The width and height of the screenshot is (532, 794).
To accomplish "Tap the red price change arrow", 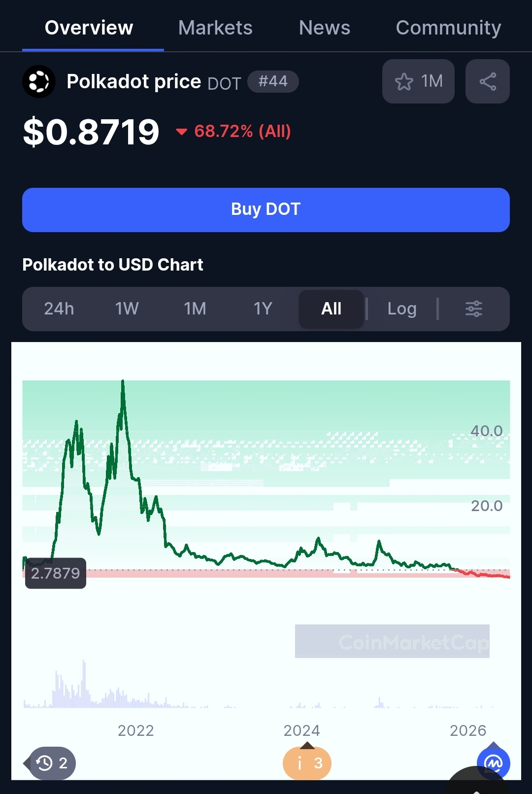I will pyautogui.click(x=181, y=132).
